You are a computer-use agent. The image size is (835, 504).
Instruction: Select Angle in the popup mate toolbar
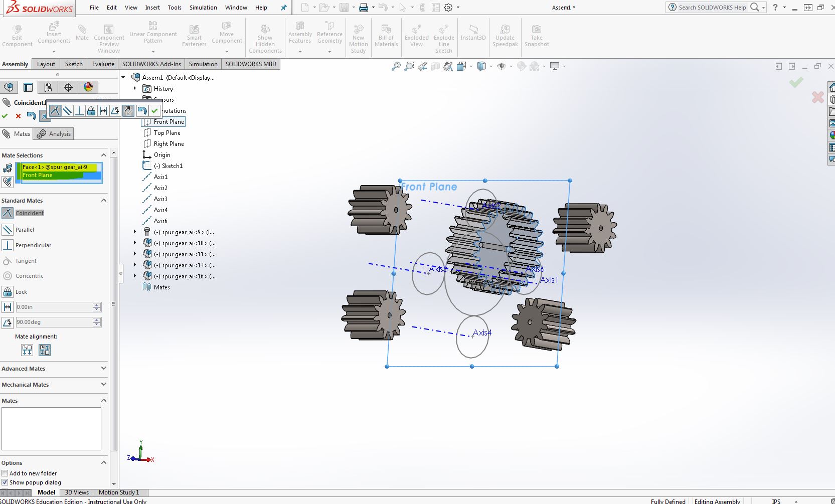click(x=115, y=111)
